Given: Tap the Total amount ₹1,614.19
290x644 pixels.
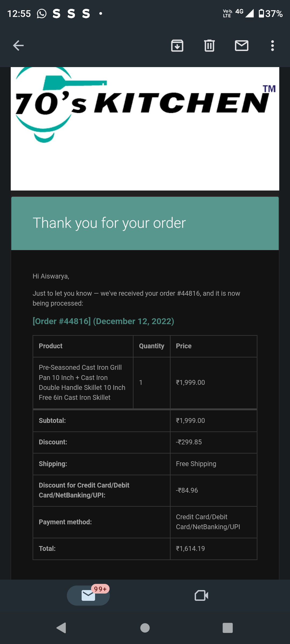Looking at the screenshot, I should click(190, 548).
